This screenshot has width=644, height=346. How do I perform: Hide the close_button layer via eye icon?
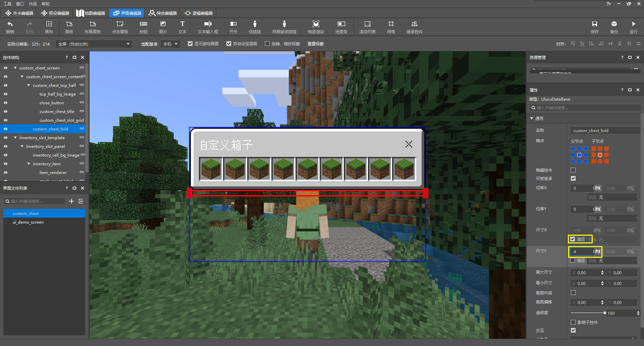click(6, 103)
